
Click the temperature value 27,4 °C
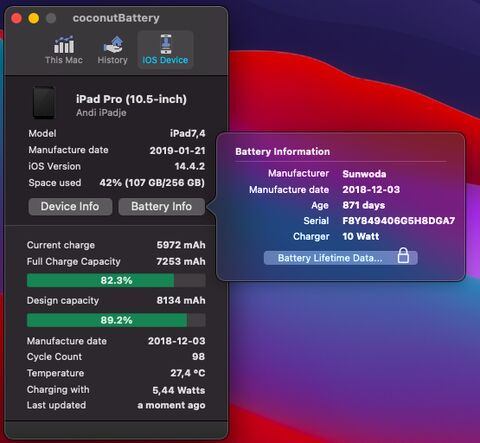point(188,373)
